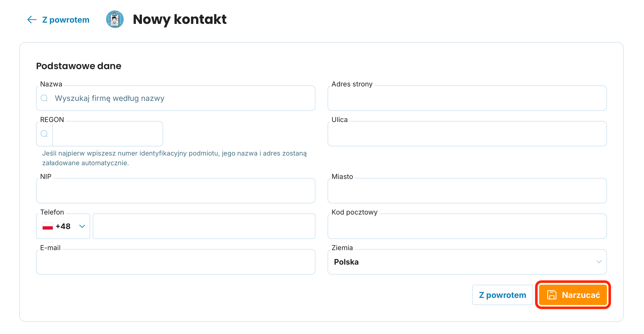Click the back arrow icon at top left
This screenshot has width=644, height=334.
pos(32,20)
